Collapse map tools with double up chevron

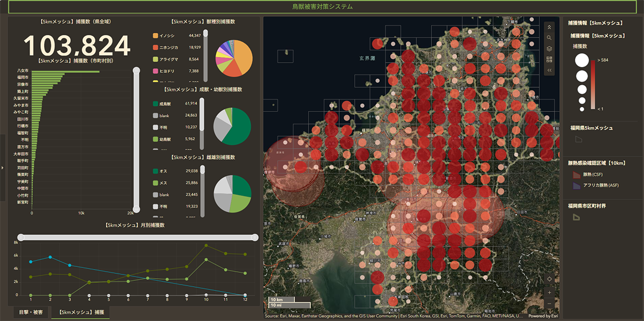[549, 26]
